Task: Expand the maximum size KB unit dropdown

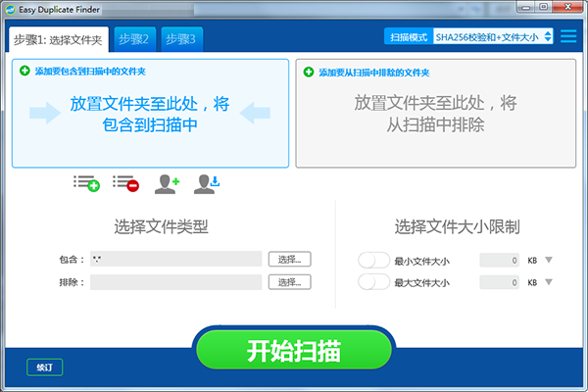Action: pyautogui.click(x=549, y=281)
